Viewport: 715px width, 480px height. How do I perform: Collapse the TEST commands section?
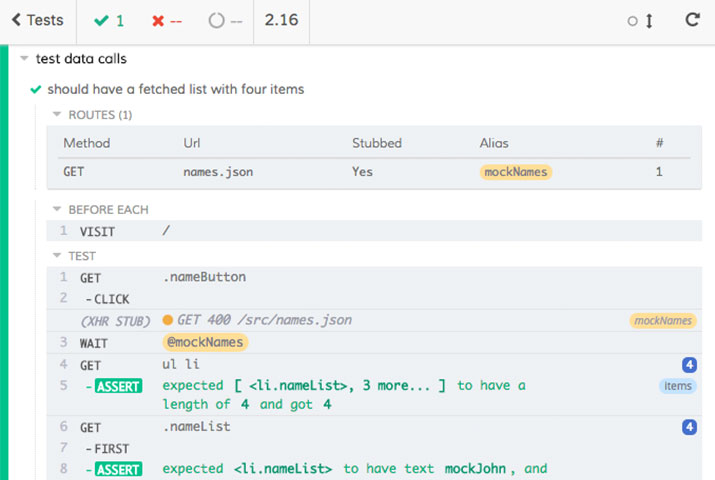[57, 256]
